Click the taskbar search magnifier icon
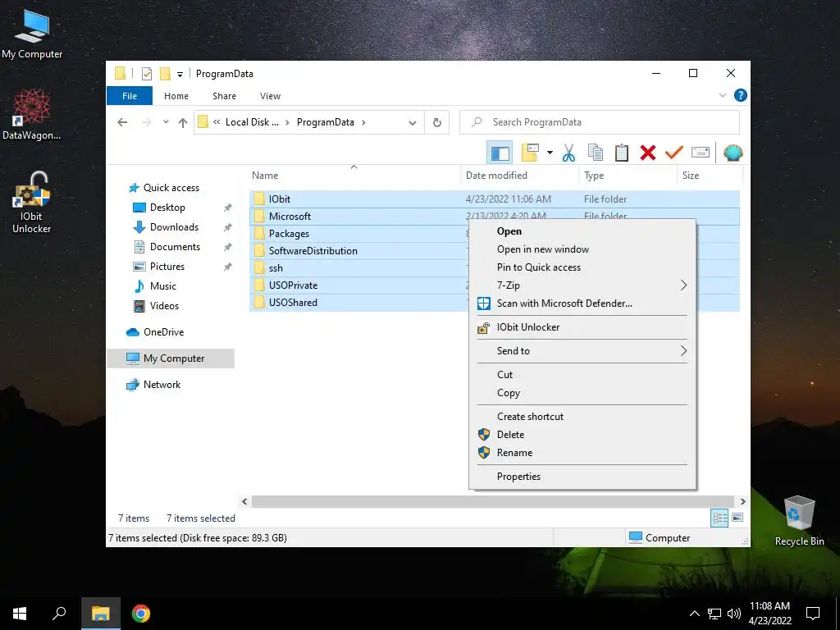 tap(59, 614)
